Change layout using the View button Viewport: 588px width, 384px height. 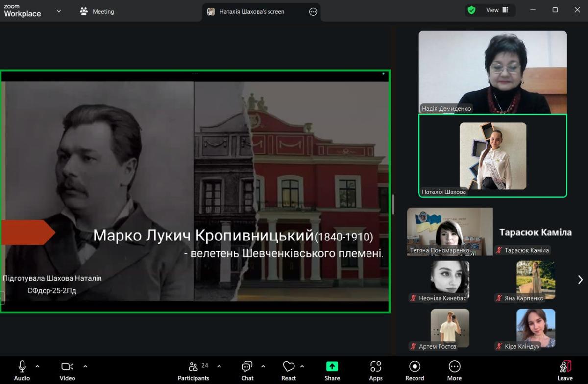click(497, 10)
